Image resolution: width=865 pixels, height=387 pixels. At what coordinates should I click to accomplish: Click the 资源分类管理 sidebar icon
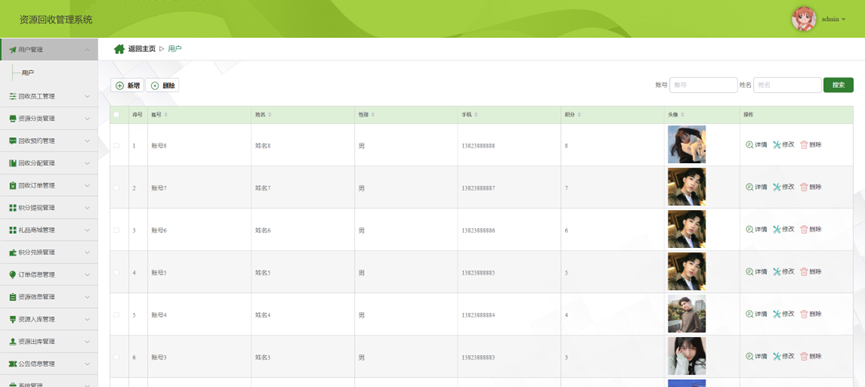click(13, 119)
